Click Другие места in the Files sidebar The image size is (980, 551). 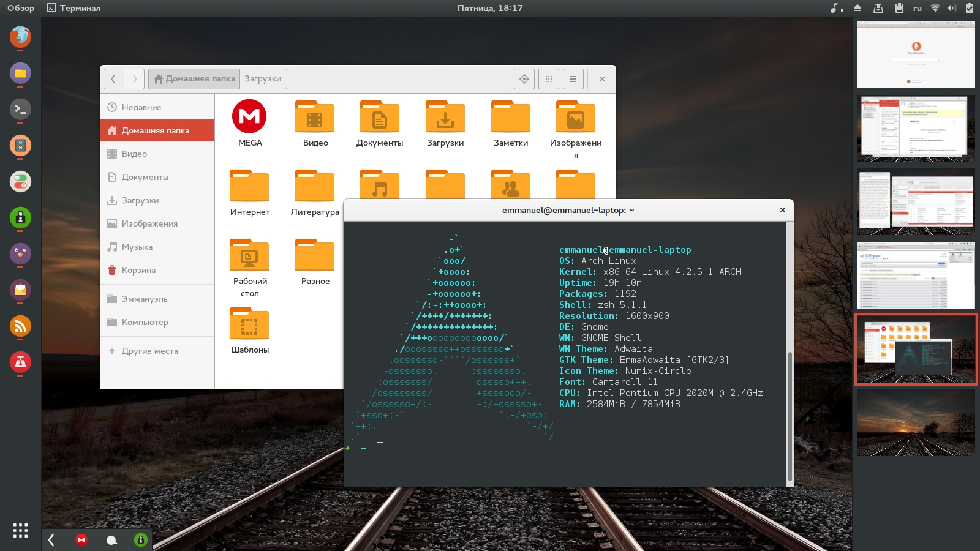(157, 351)
